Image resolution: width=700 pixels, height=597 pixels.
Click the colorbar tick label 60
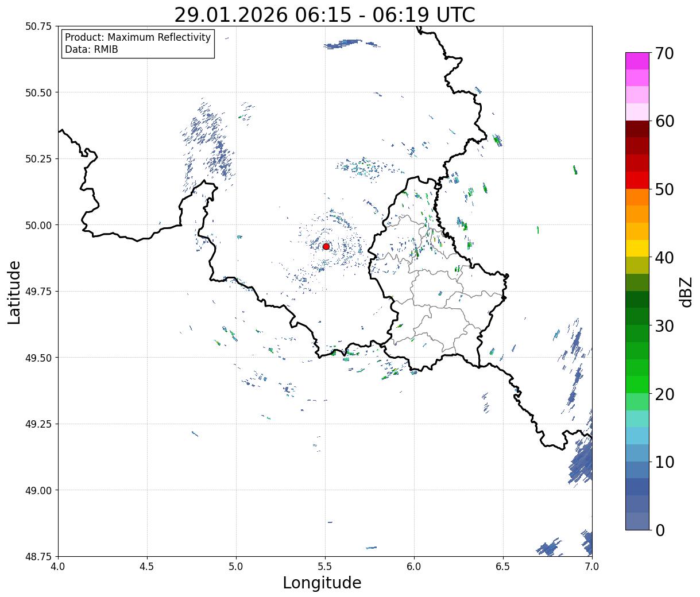664,121
